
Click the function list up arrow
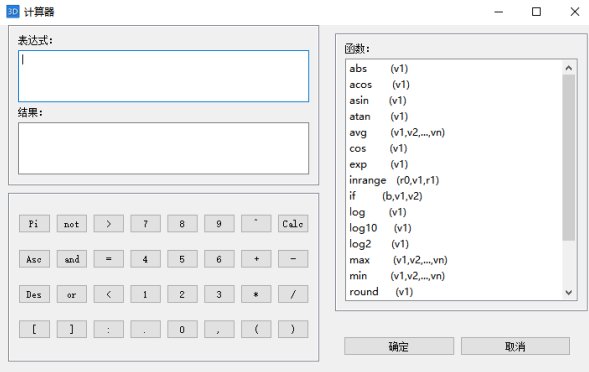569,68
